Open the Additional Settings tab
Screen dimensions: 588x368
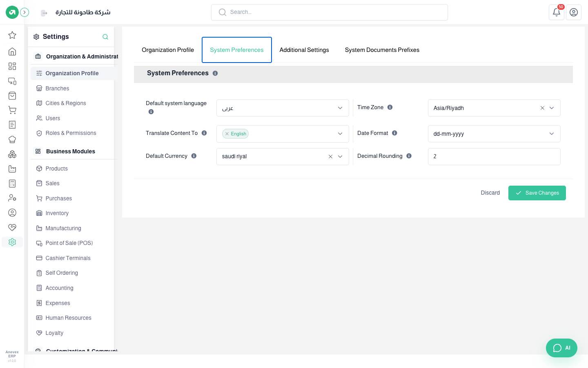coord(304,50)
